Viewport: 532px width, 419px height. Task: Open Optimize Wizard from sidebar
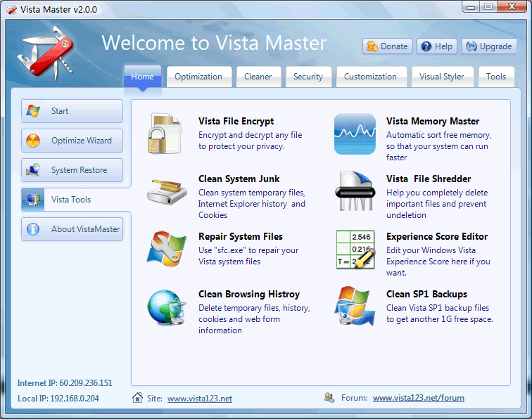72,141
